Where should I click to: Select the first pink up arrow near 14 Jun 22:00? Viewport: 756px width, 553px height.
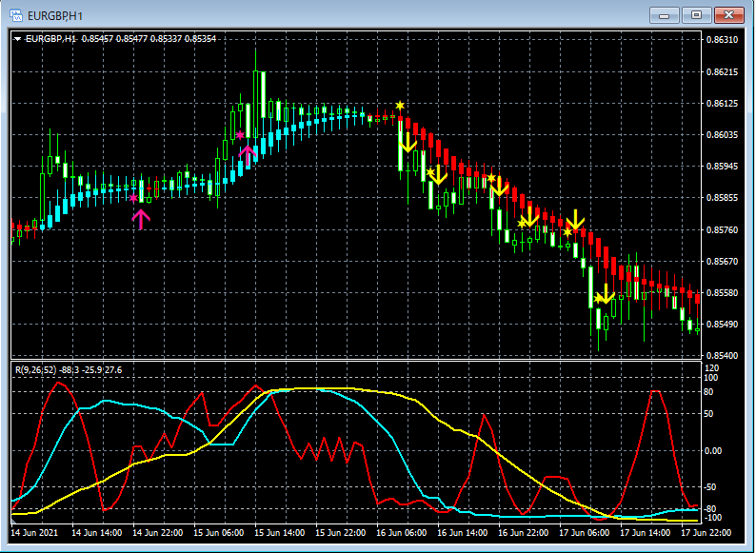point(141,218)
